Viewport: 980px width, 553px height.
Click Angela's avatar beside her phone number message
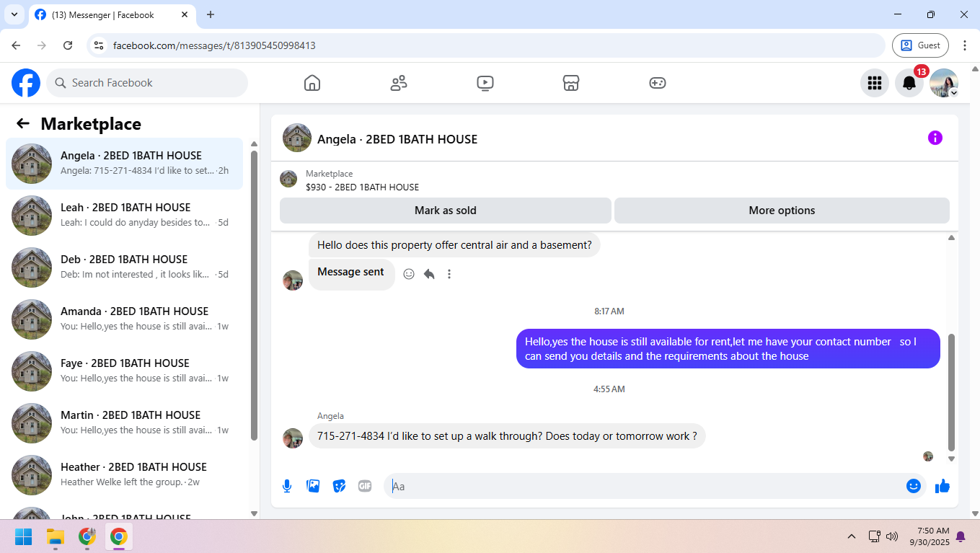click(293, 438)
